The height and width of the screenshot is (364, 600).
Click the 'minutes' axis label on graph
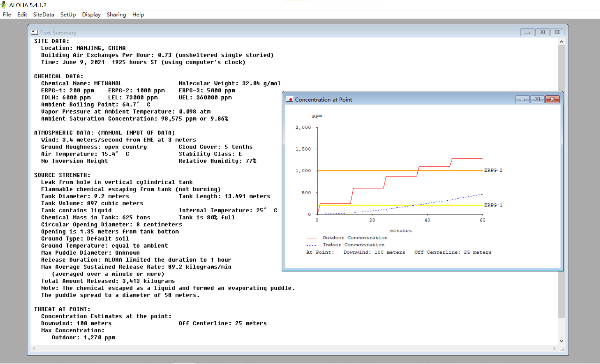click(x=401, y=231)
